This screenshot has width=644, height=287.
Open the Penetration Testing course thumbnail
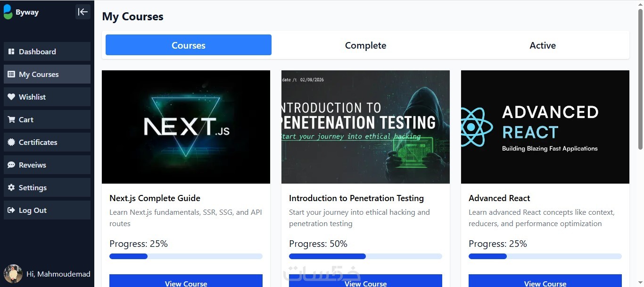pyautogui.click(x=365, y=127)
